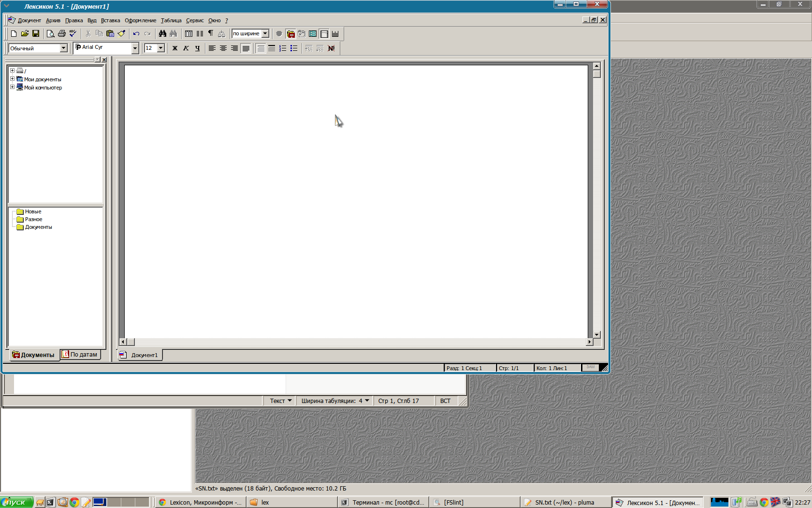812x508 pixels.
Task: Toggle the depressed frame view icon
Action: [324, 34]
